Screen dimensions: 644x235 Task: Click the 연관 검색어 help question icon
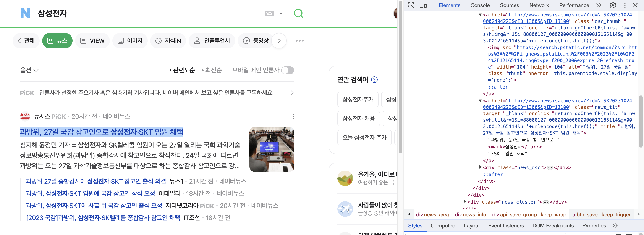tap(374, 80)
